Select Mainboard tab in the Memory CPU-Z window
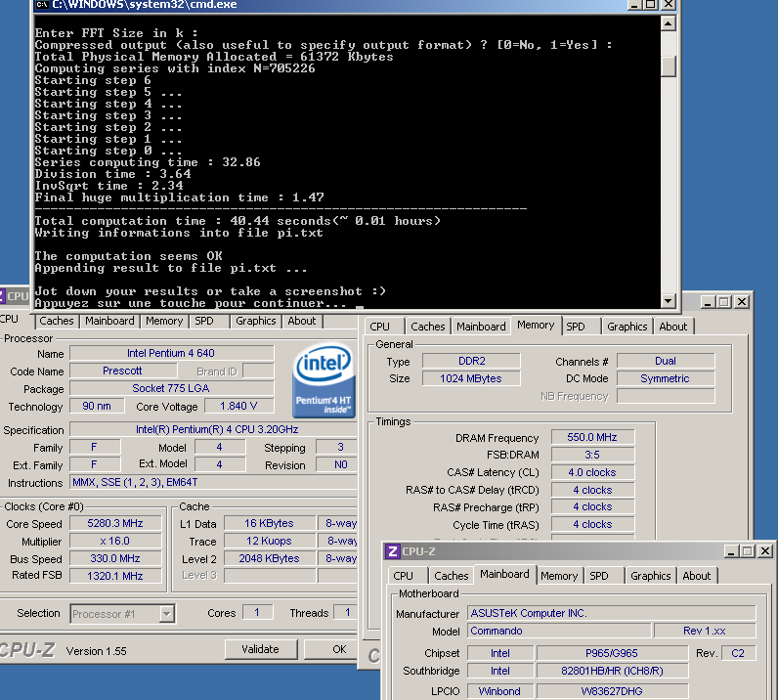 [481, 327]
